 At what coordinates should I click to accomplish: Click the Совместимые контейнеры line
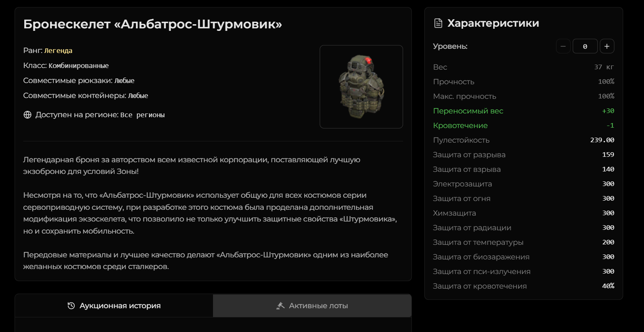(86, 96)
